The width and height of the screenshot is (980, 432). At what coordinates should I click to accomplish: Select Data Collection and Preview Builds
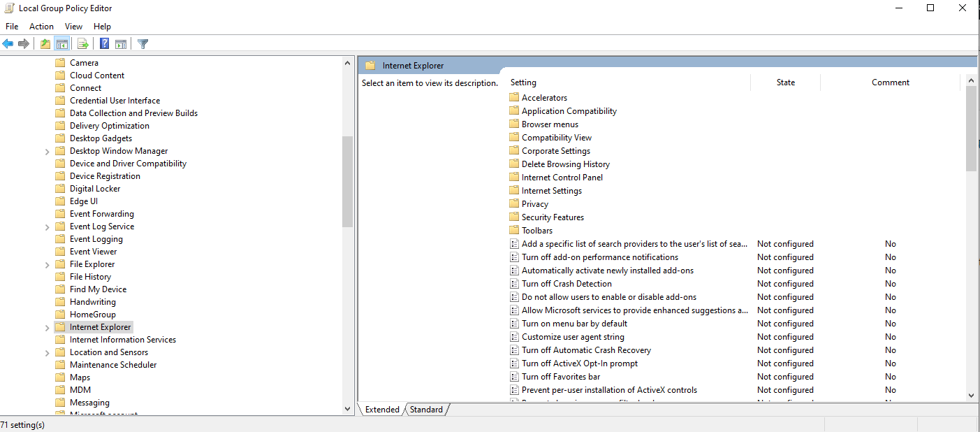133,113
